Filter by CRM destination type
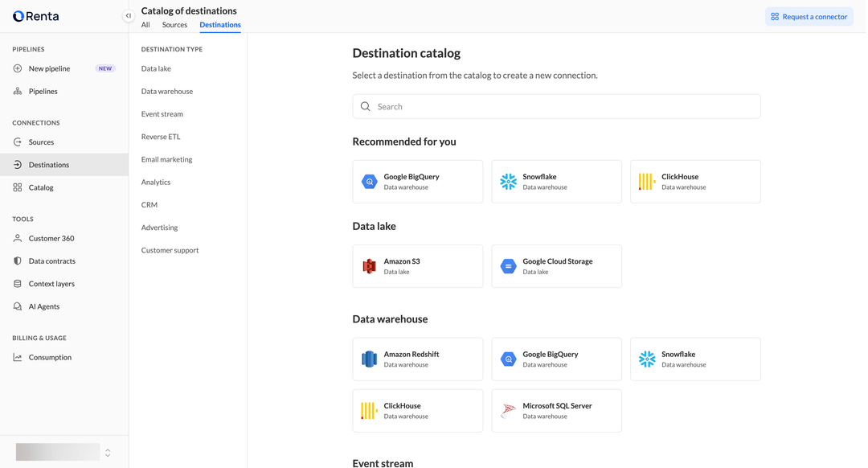The height and width of the screenshot is (468, 868). point(149,205)
